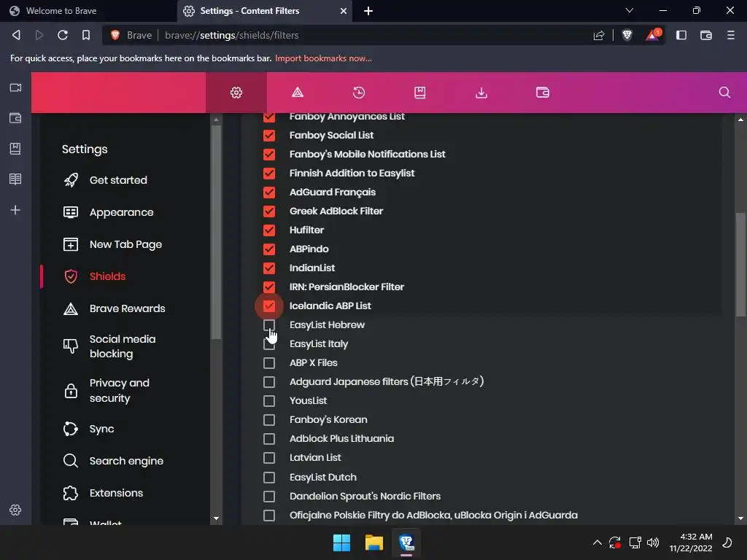Open Appearance settings section
747x560 pixels.
click(122, 212)
